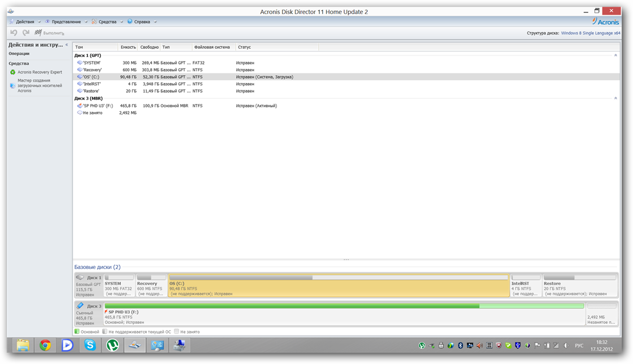The width and height of the screenshot is (633, 364).
Task: Click the checkered flag Выполнить icon
Action: (x=38, y=33)
